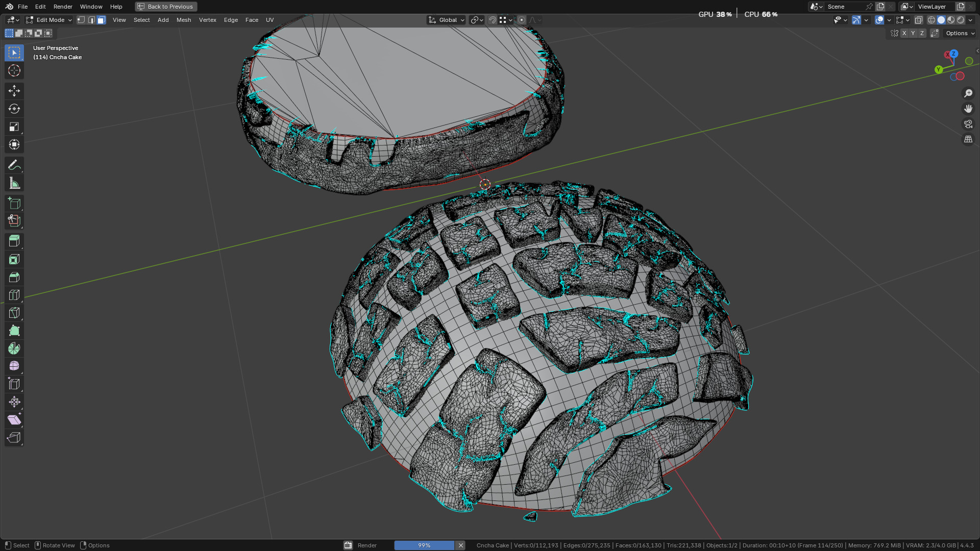
Task: Open the Mesh menu
Action: (184, 20)
